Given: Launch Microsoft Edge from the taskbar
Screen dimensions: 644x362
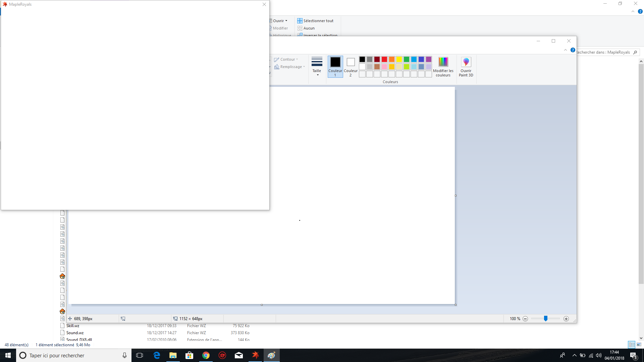Looking at the screenshot, I should pyautogui.click(x=157, y=355).
